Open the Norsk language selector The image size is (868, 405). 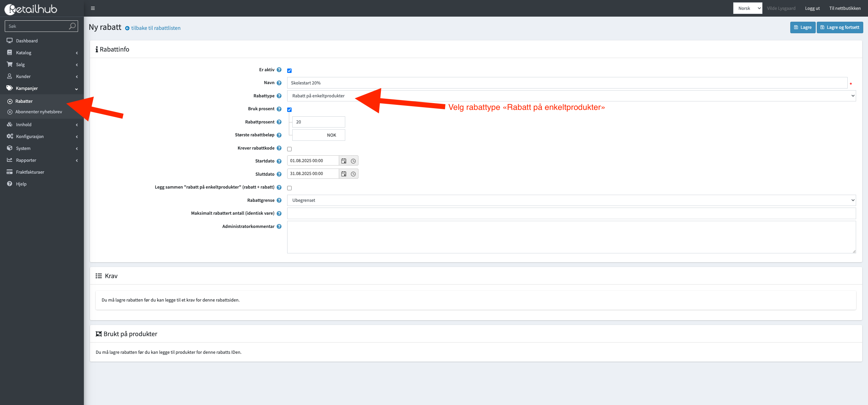coord(747,8)
